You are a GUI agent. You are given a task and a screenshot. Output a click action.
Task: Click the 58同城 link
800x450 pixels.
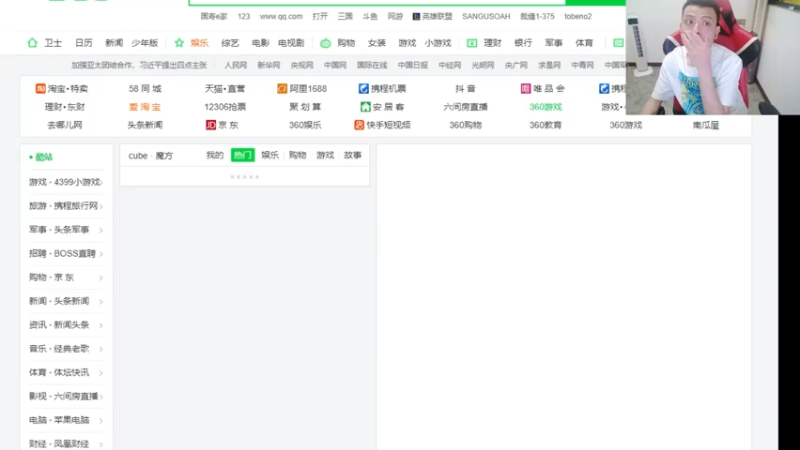coord(145,89)
